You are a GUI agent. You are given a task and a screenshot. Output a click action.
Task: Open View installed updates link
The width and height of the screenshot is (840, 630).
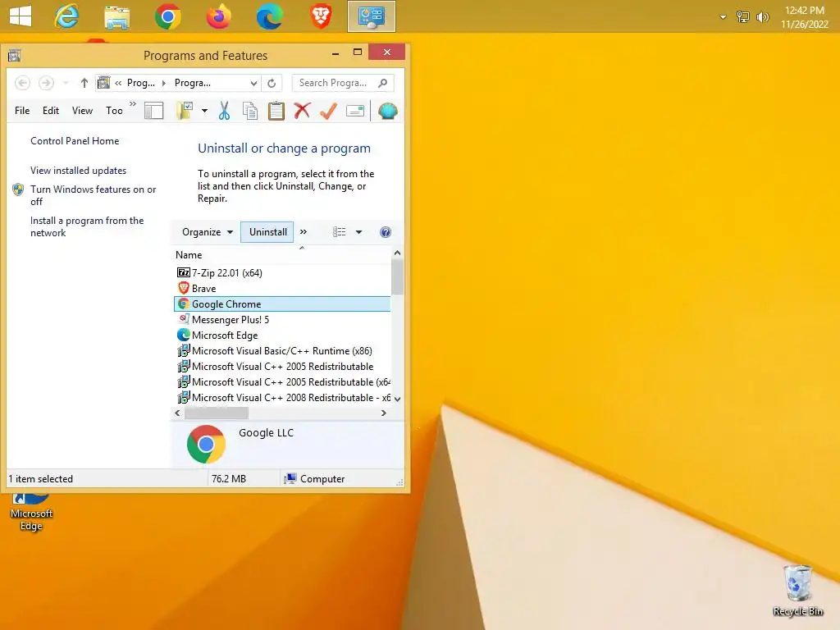[78, 171]
